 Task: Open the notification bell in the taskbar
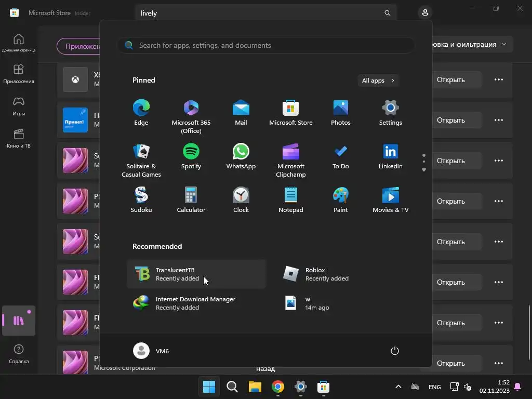pyautogui.click(x=518, y=387)
